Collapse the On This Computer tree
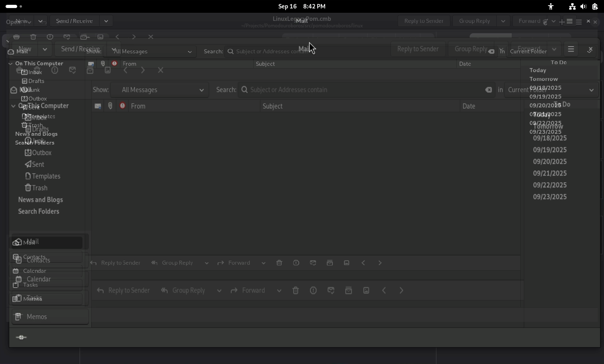 click(x=13, y=106)
